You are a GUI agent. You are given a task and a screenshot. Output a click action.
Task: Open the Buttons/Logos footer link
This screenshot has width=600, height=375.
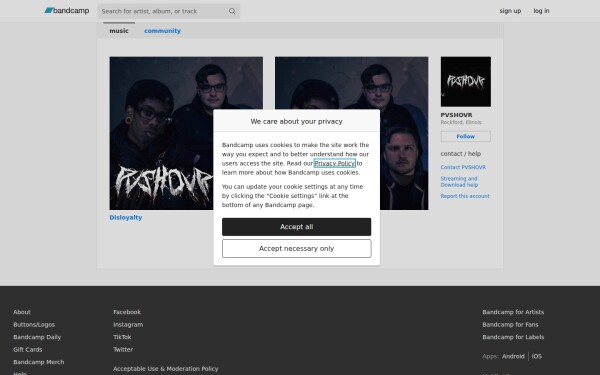(x=34, y=324)
